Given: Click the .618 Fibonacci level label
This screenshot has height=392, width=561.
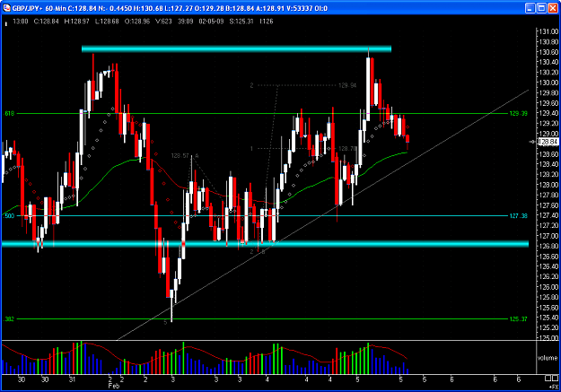Looking at the screenshot, I should [x=9, y=114].
